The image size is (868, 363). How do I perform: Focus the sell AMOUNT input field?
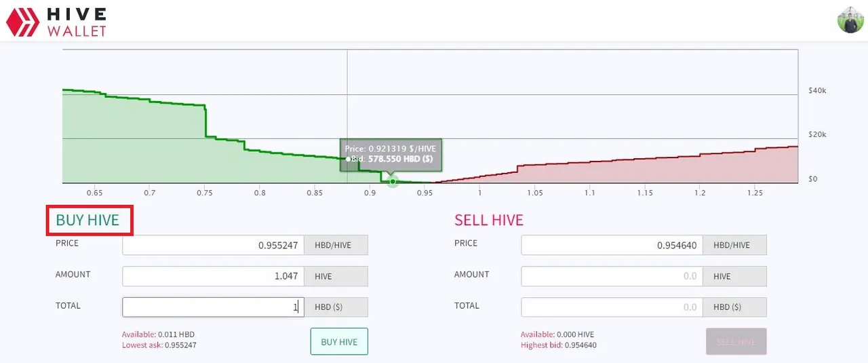(x=612, y=276)
